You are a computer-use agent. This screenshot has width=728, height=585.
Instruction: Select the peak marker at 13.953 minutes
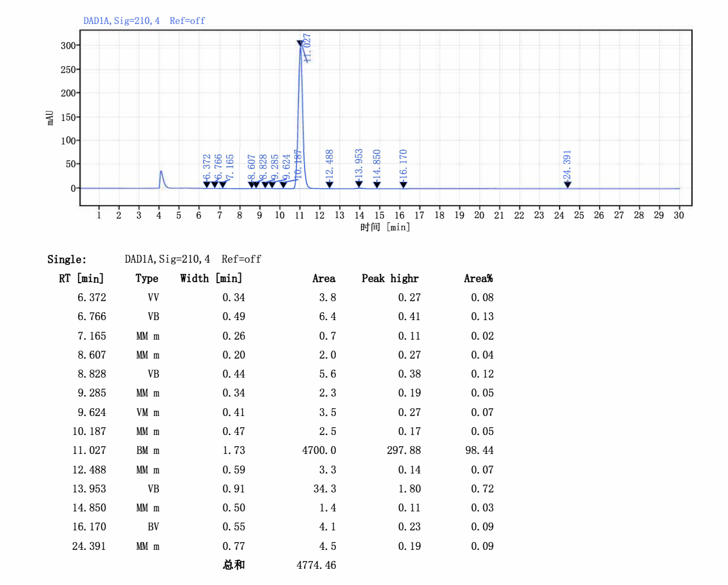[x=359, y=185]
